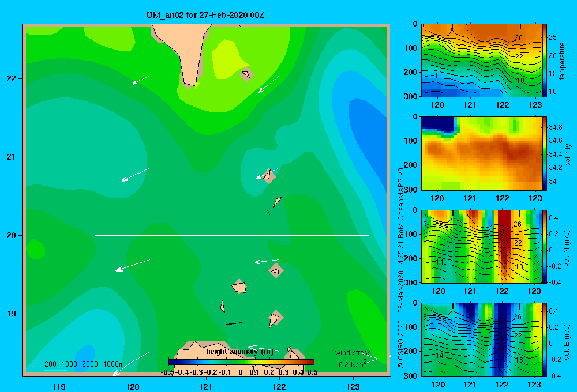Click the vertical 'salinity' axis label

568,154
